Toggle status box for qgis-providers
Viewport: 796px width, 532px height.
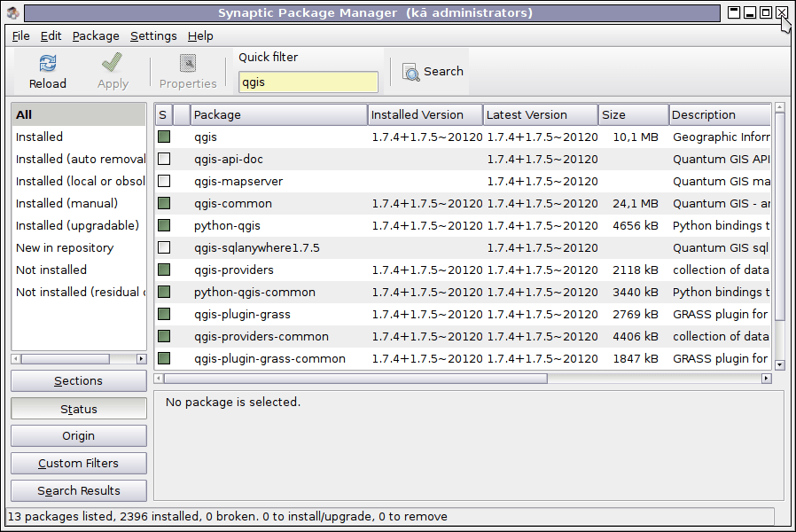164,270
